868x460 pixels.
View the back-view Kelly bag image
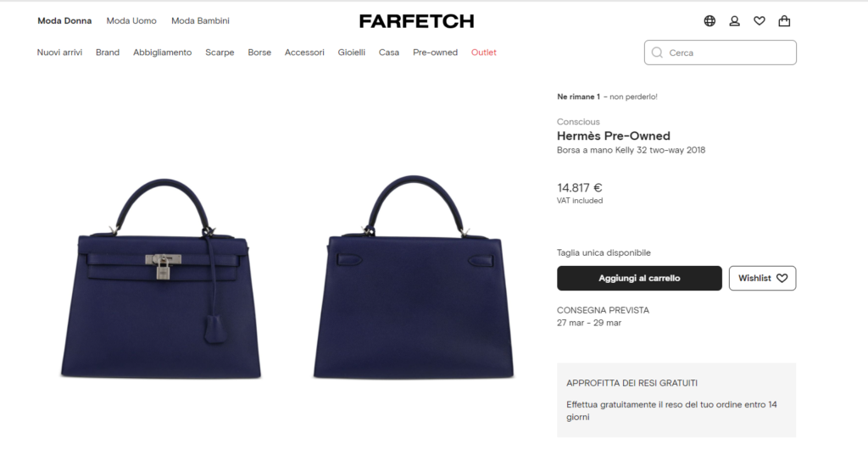click(x=414, y=277)
